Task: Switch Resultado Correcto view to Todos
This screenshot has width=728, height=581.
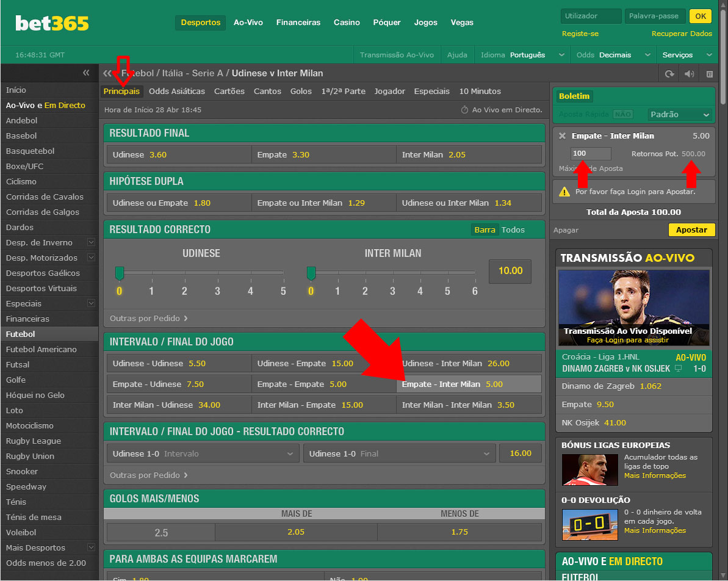Action: 513,230
